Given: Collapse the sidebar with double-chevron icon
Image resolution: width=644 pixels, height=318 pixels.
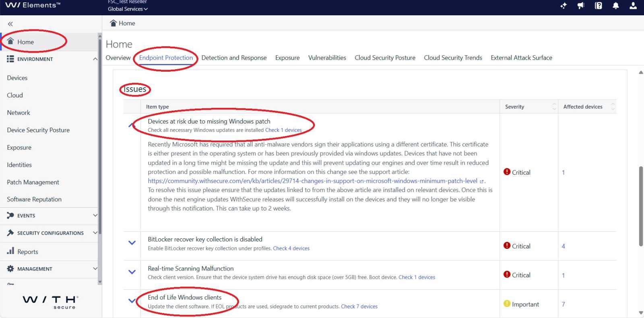Looking at the screenshot, I should [10, 24].
